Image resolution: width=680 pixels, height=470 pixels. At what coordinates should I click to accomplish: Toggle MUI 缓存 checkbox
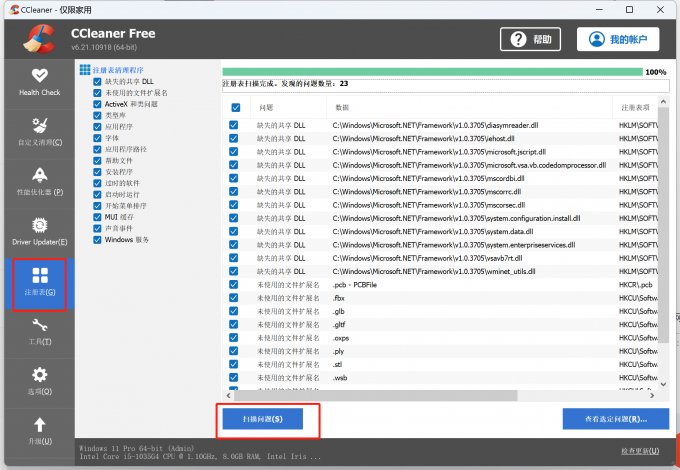point(97,217)
